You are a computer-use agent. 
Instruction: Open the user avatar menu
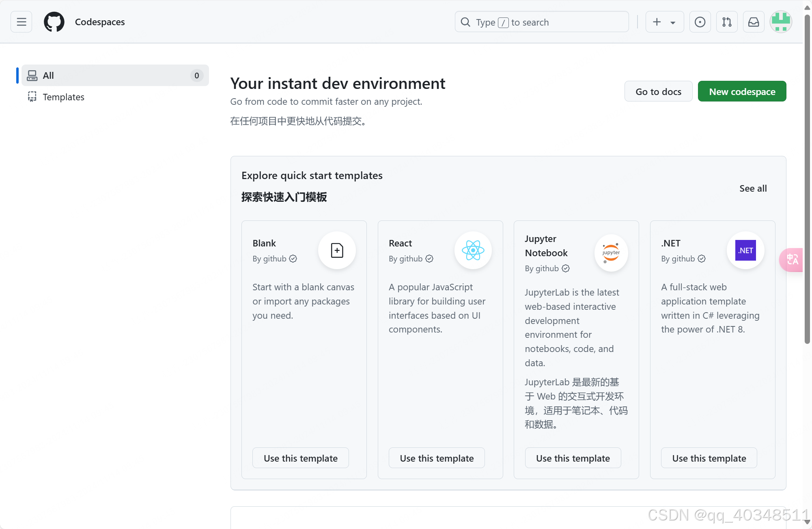coord(781,22)
